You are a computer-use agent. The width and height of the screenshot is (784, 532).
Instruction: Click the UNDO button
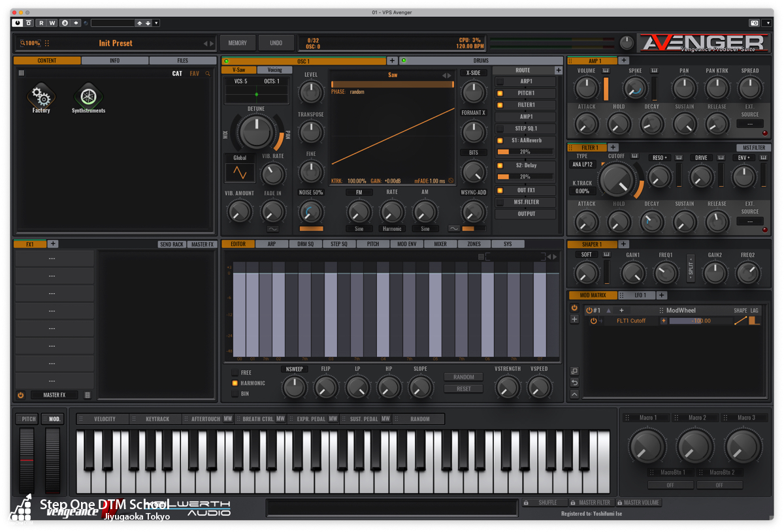tap(276, 43)
